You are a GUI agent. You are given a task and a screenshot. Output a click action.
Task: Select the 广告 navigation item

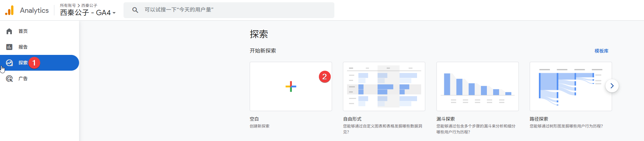[x=23, y=79]
